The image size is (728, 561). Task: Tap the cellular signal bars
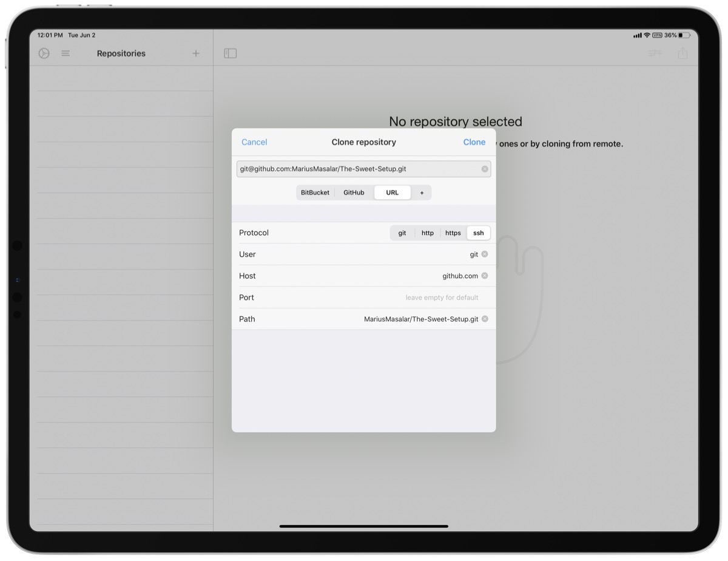638,35
